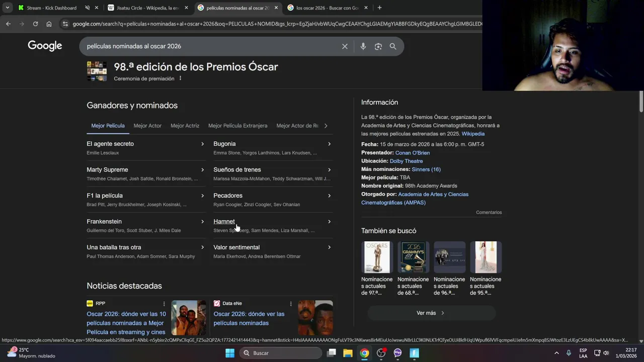Click the magnifier search button
The height and width of the screenshot is (362, 644).
click(x=393, y=46)
